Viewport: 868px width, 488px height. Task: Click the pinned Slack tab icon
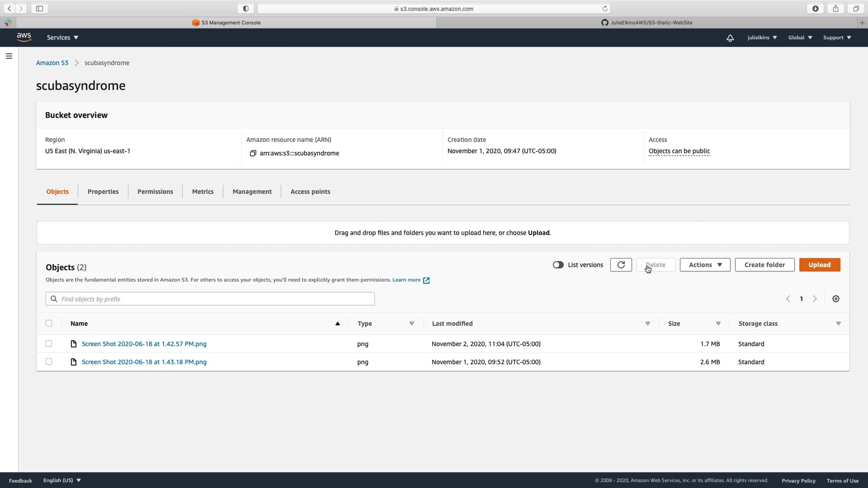(8, 22)
